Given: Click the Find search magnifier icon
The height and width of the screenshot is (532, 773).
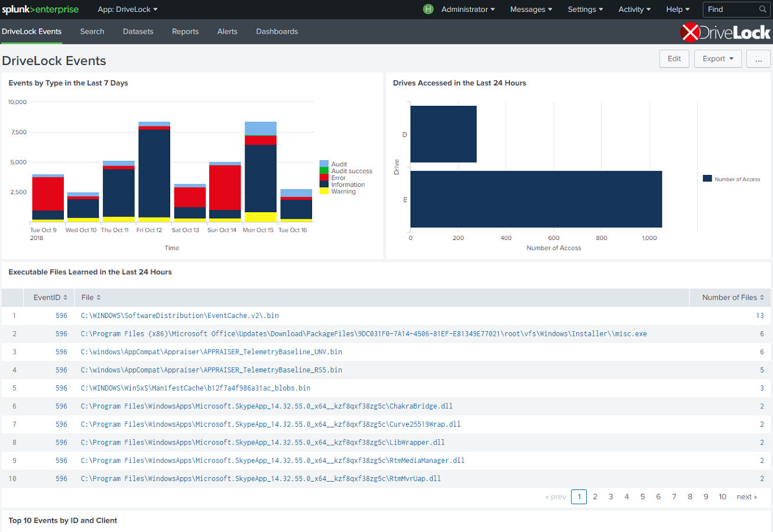Looking at the screenshot, I should coord(762,9).
